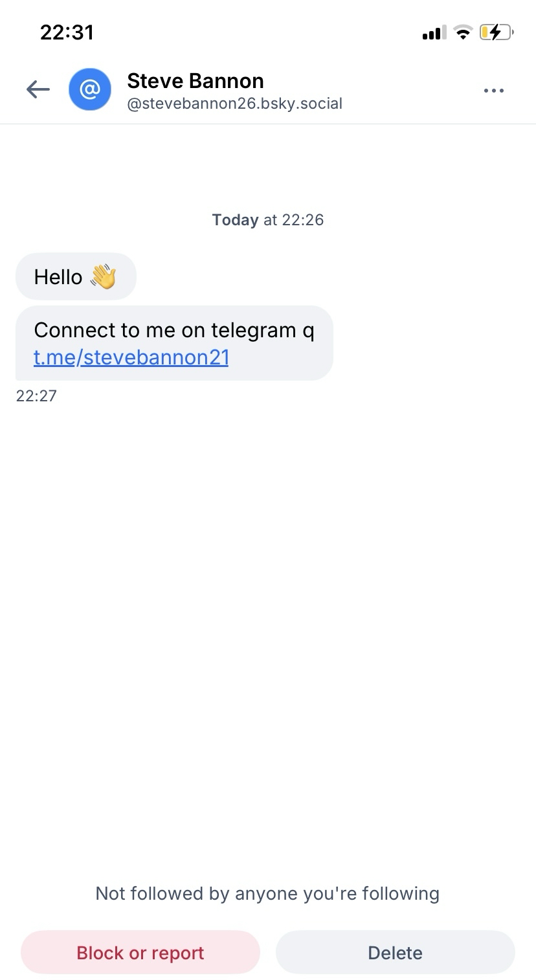Tap the 22:31 clock in status bar
The height and width of the screenshot is (980, 536).
tap(67, 32)
